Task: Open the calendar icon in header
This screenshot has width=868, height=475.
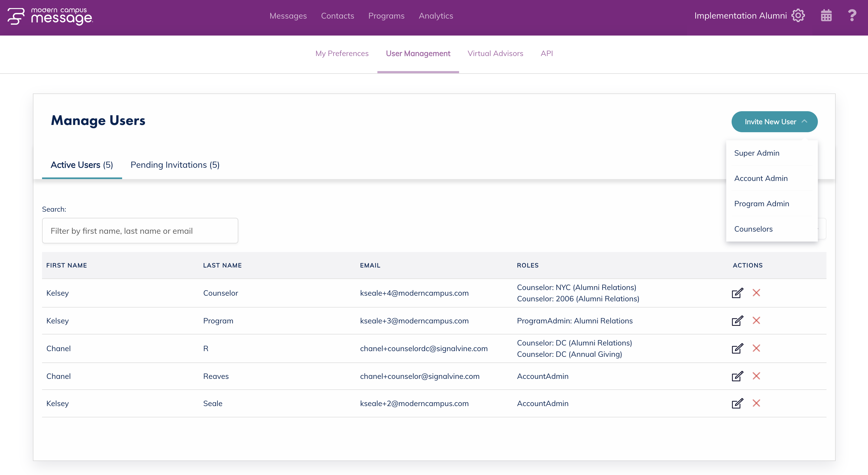Action: coord(826,16)
